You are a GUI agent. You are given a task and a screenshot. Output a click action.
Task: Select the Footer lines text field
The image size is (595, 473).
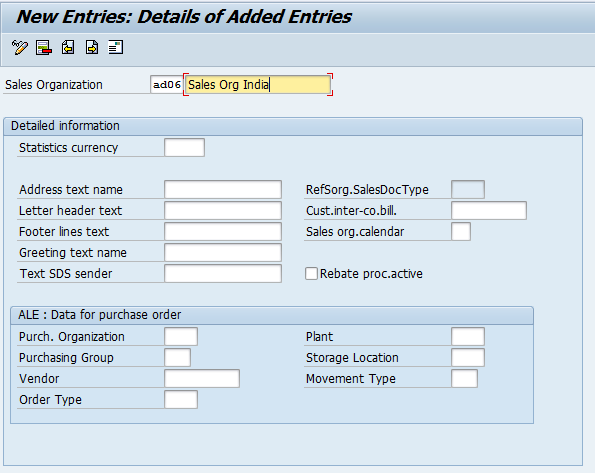click(x=223, y=232)
